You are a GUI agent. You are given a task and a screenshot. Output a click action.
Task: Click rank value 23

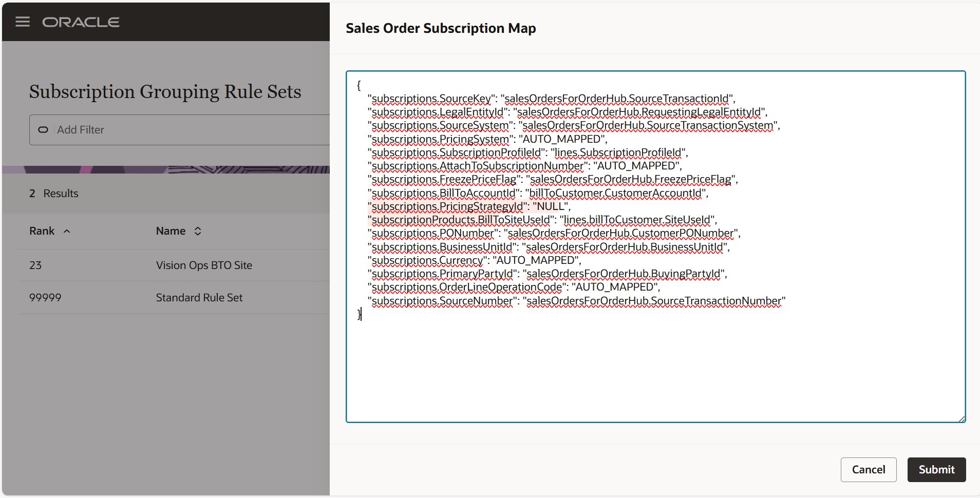(x=35, y=265)
